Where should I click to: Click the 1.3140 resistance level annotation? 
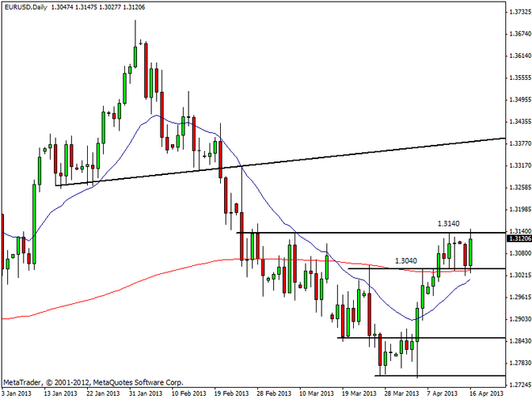tap(448, 224)
